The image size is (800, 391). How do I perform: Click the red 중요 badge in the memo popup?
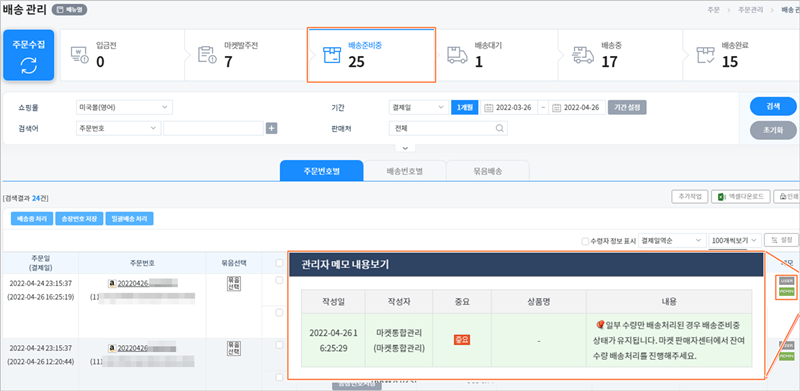point(462,339)
